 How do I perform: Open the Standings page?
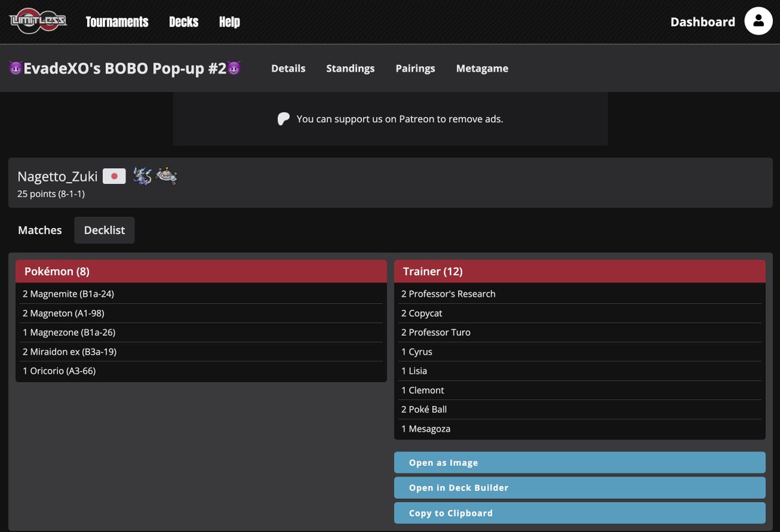pos(350,68)
